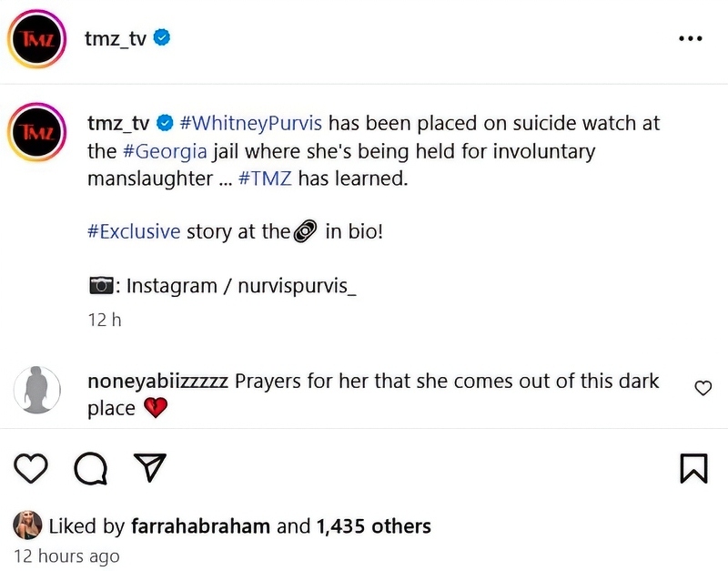Open comments with speech bubble icon
The width and height of the screenshot is (728, 571).
click(x=89, y=468)
